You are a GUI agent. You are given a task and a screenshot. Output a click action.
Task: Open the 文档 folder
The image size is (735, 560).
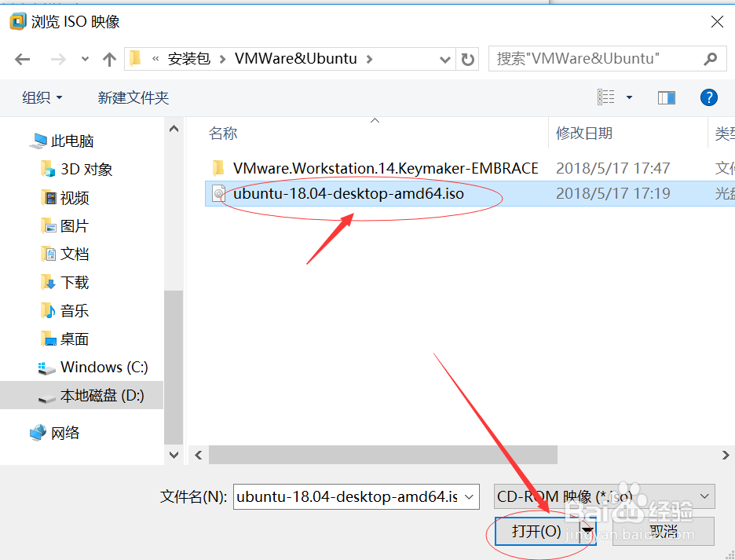[65, 254]
